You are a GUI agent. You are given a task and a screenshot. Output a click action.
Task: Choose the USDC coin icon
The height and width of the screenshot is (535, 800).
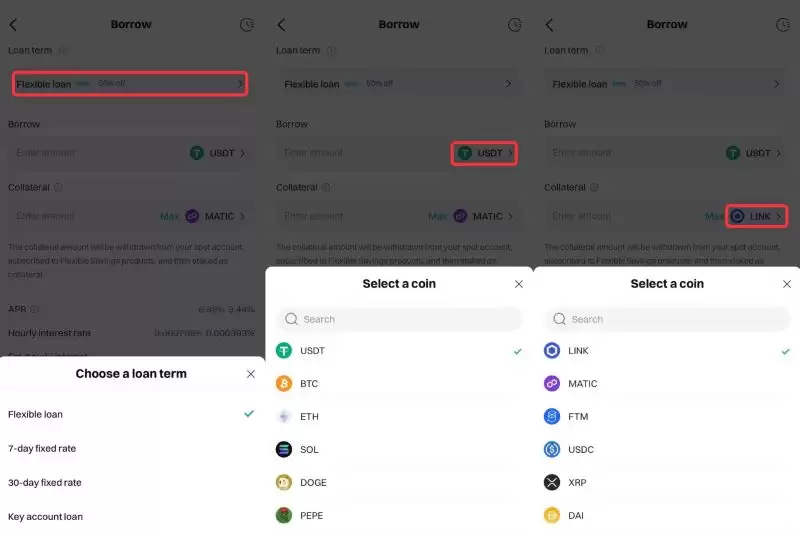point(552,449)
